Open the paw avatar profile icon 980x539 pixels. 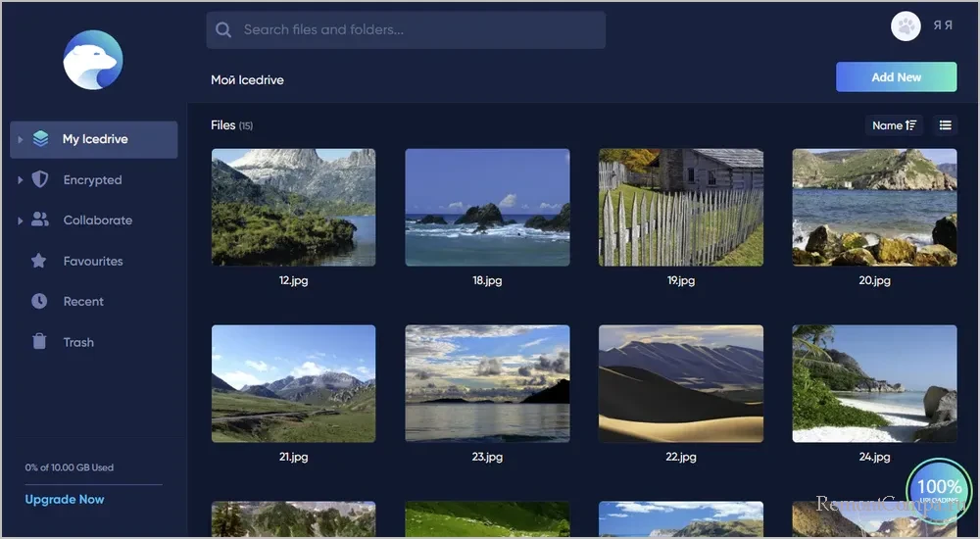pyautogui.click(x=906, y=26)
